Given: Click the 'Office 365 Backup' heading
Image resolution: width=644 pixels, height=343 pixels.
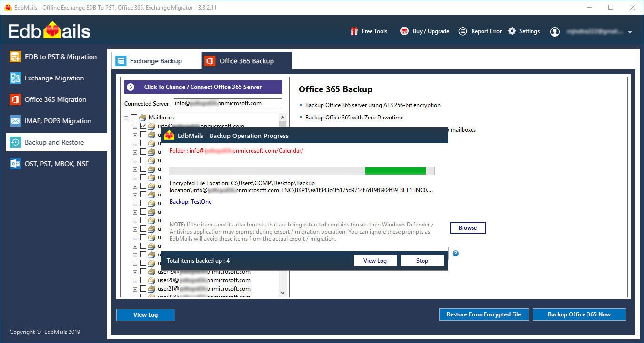Looking at the screenshot, I should (x=335, y=89).
